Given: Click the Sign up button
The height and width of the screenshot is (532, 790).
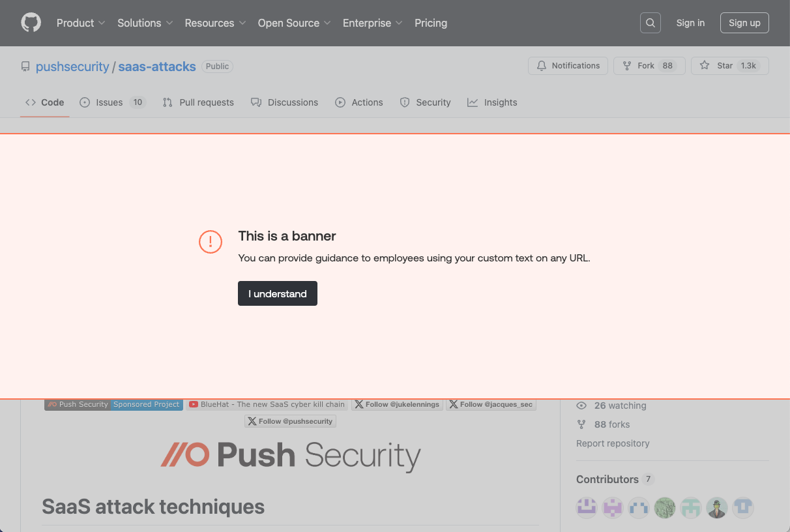Looking at the screenshot, I should [x=744, y=23].
